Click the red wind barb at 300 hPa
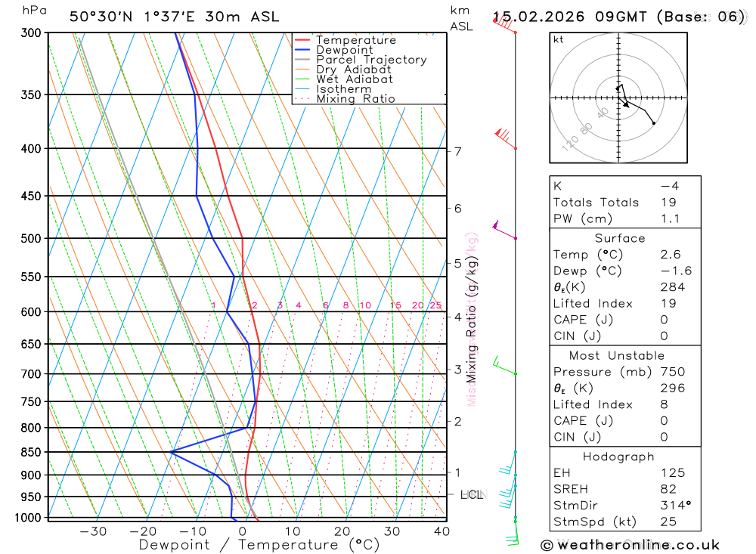This screenshot has width=756, height=554. click(x=504, y=24)
